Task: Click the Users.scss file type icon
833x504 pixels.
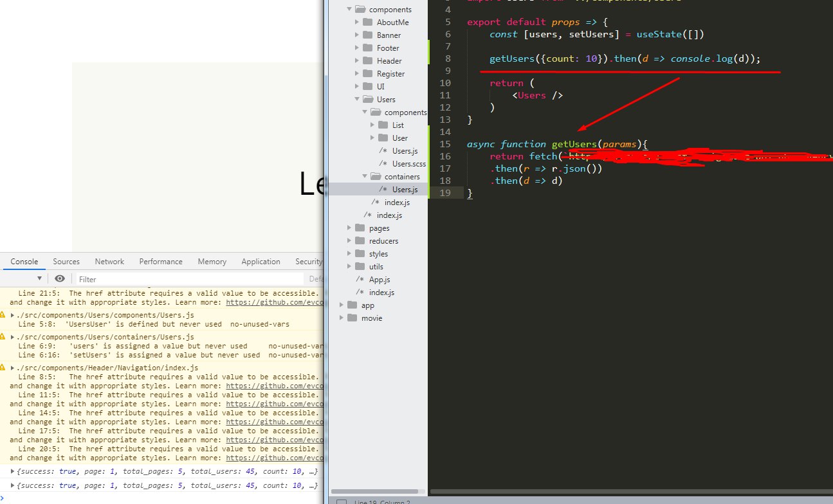Action: 383,164
